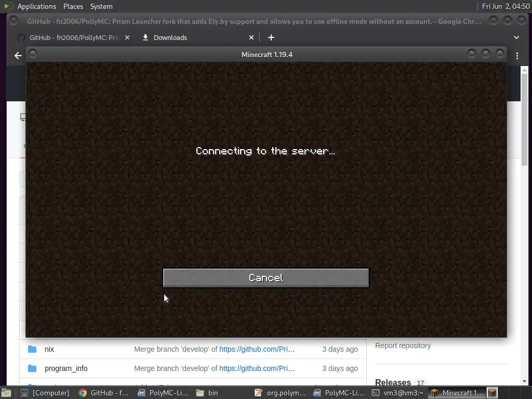
Task: Switch to the bin folder taskbar window
Action: [x=207, y=393]
